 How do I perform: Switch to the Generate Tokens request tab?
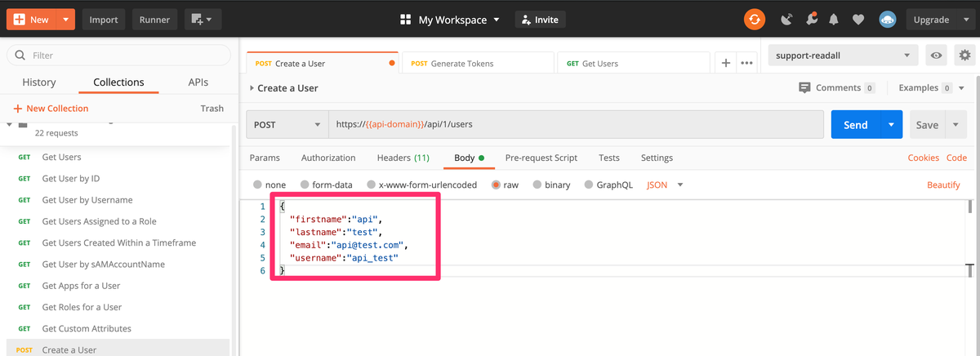477,63
